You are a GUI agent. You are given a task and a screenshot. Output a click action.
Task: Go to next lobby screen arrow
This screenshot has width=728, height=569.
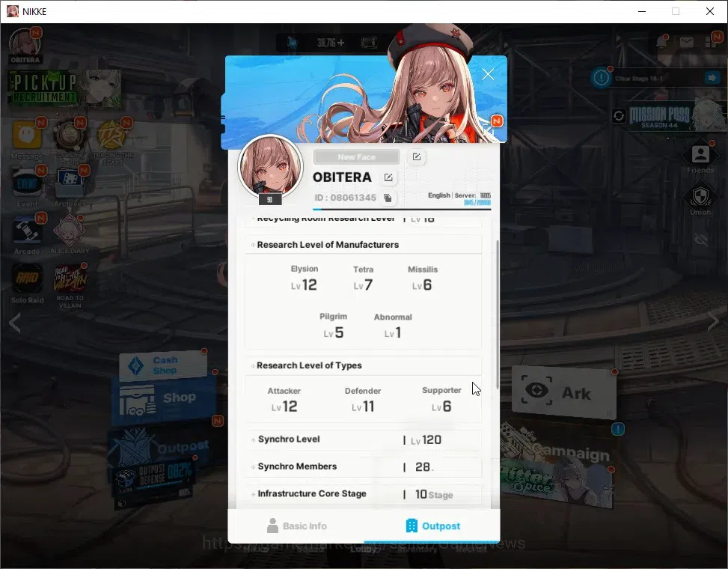(x=713, y=321)
